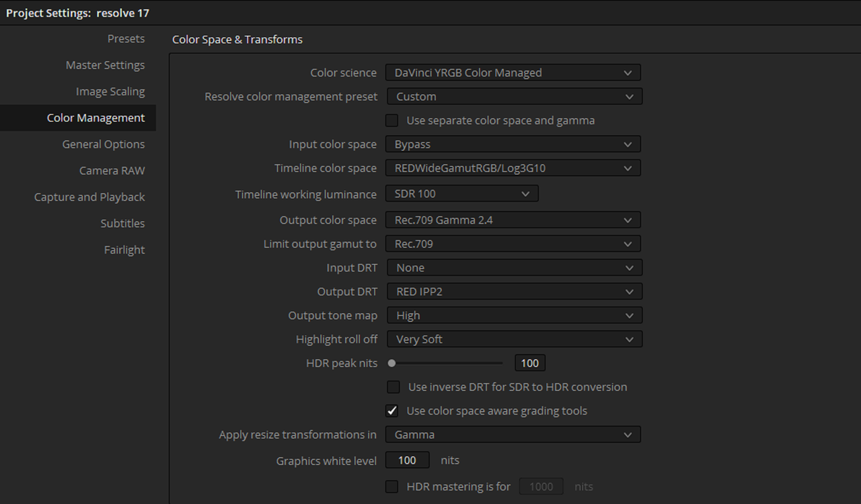Screen dimensions: 861x504
Task: Open the Presets settings page
Action: tap(126, 39)
